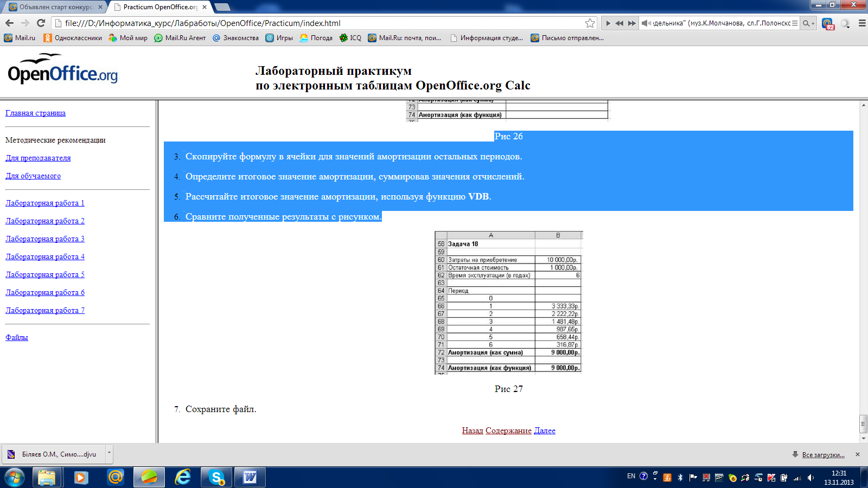Open the media player taskbar icon

pyautogui.click(x=81, y=477)
